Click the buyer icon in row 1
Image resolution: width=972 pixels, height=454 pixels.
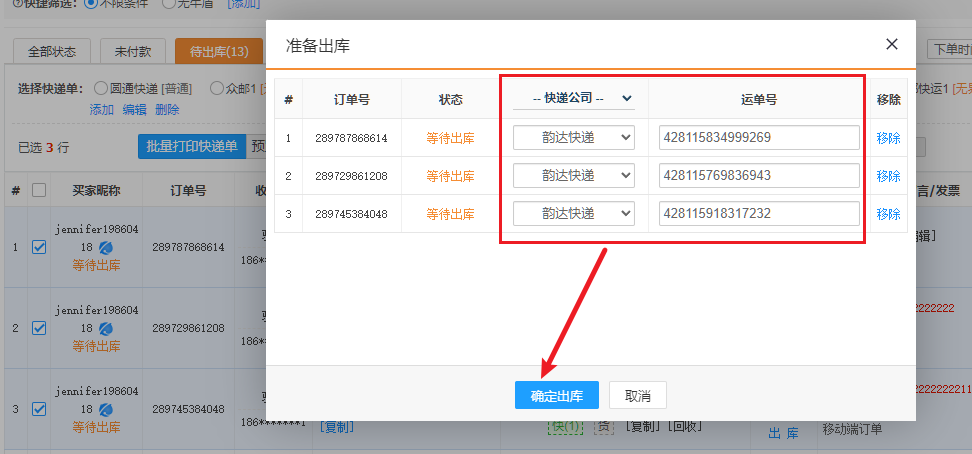pos(105,249)
